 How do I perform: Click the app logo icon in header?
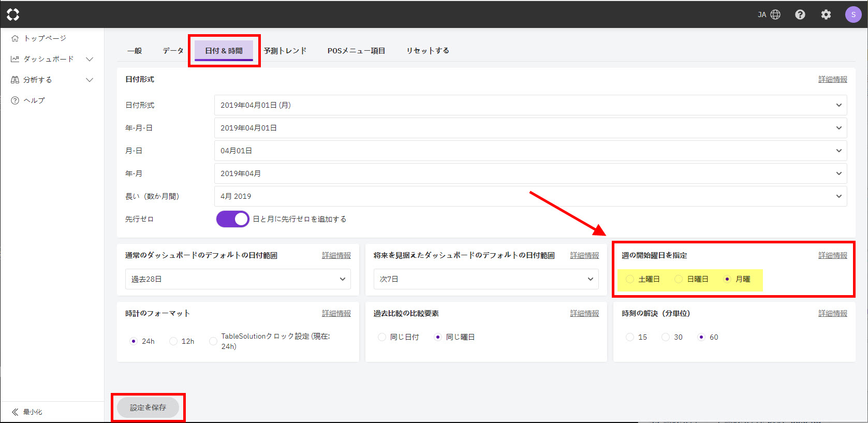pyautogui.click(x=13, y=14)
